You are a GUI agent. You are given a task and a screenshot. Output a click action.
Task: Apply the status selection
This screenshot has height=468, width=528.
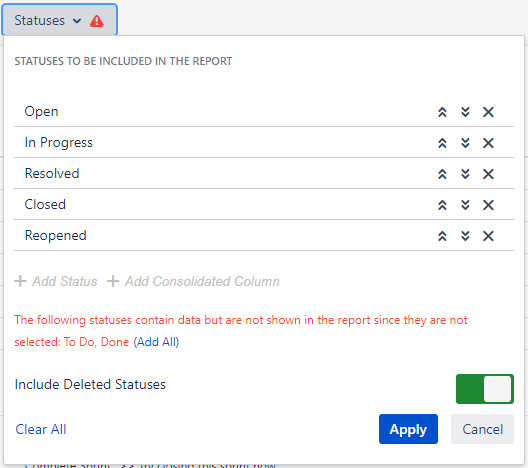pyautogui.click(x=408, y=429)
